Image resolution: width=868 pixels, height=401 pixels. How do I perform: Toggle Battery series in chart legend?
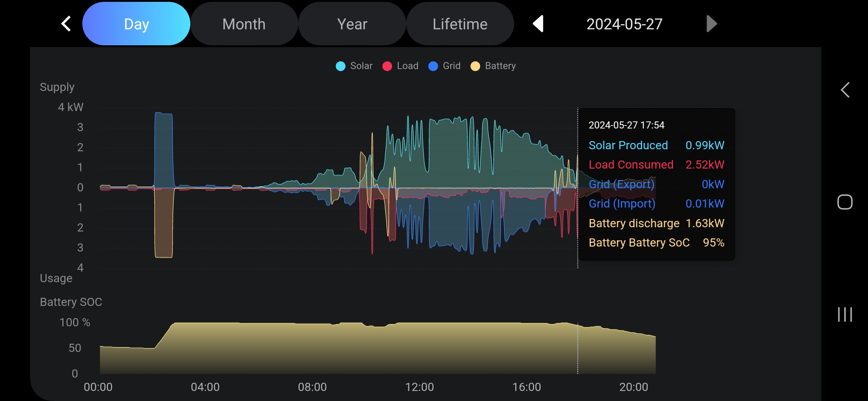(500, 66)
